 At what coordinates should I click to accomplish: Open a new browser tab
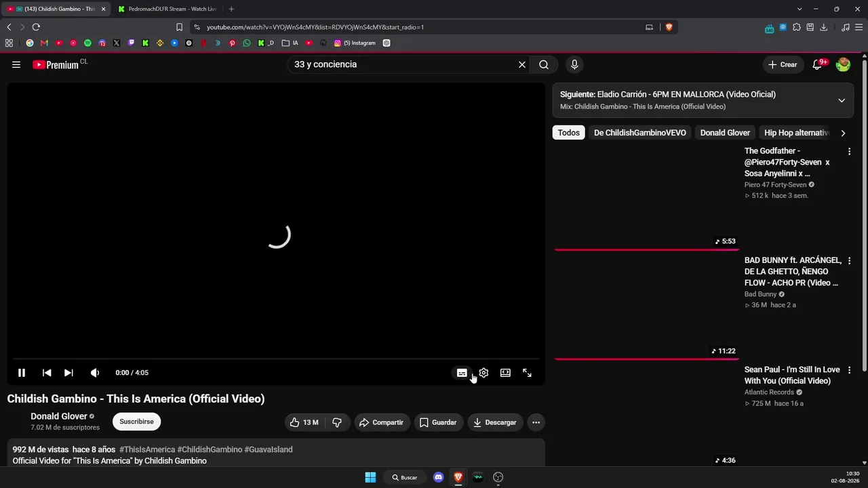(231, 9)
